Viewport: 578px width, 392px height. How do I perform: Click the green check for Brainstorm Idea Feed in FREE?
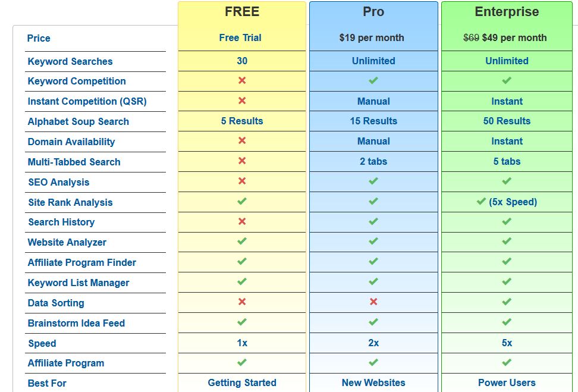tap(242, 322)
